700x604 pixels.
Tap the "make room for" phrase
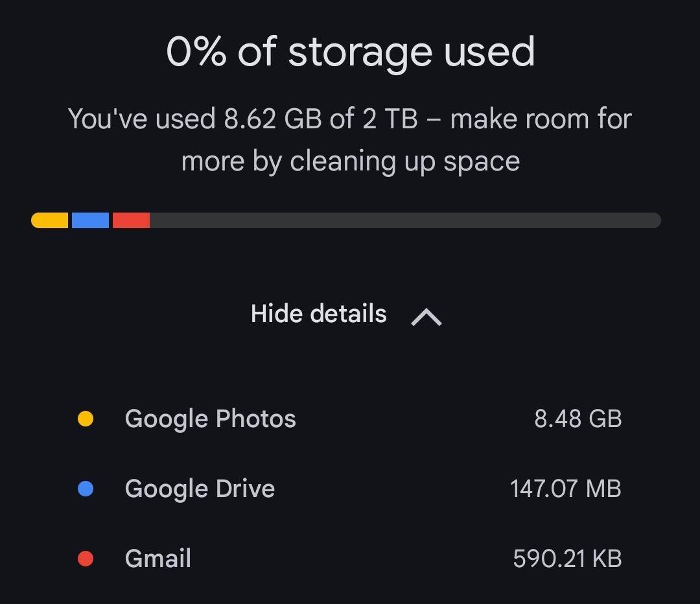(541, 119)
